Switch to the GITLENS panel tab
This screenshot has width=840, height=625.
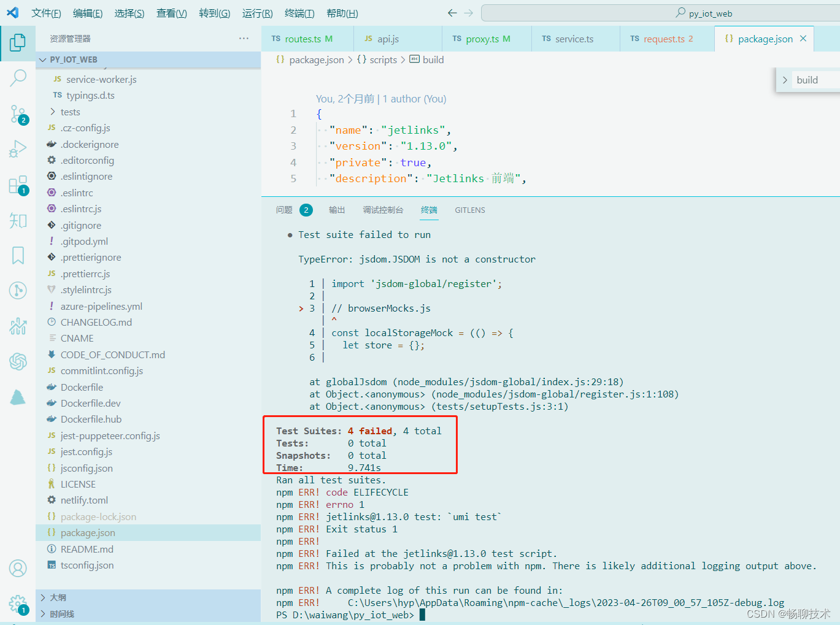(469, 209)
